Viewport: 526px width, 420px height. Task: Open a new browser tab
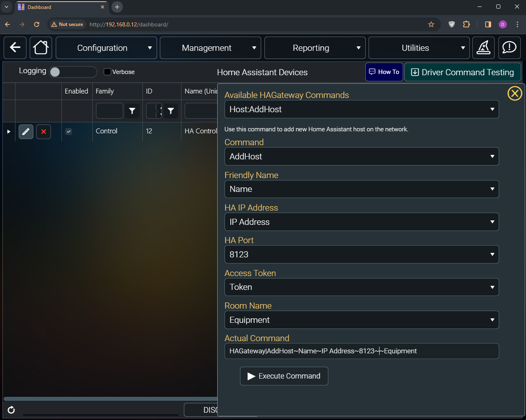click(x=117, y=7)
